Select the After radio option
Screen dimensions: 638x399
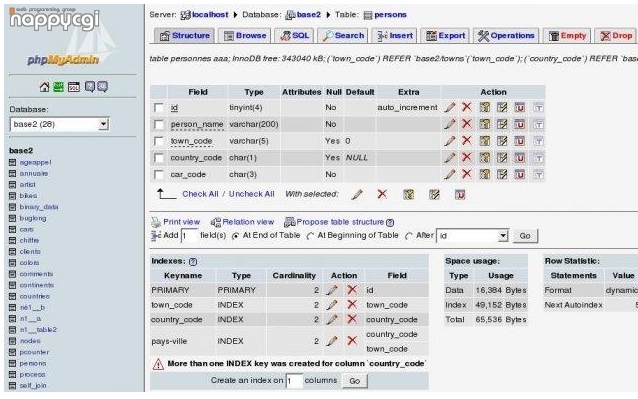pyautogui.click(x=409, y=236)
